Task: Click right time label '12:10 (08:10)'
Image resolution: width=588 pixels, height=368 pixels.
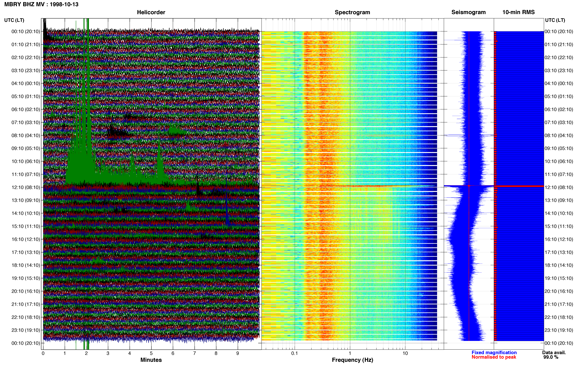Action: coord(559,187)
